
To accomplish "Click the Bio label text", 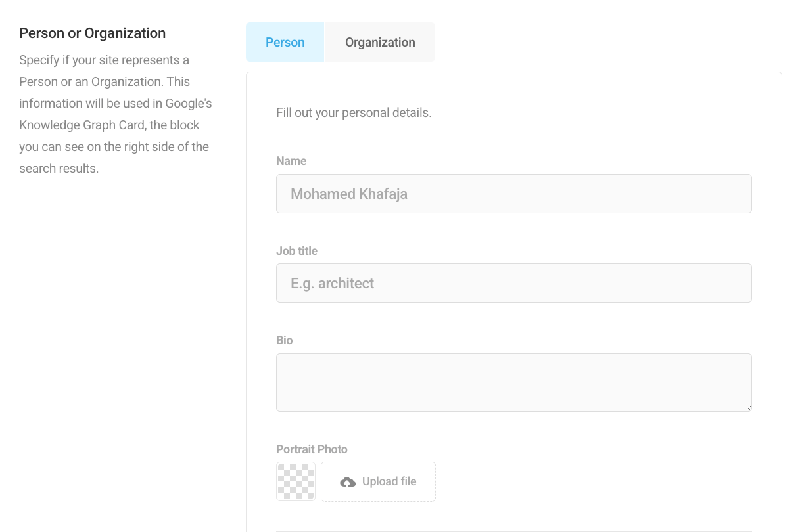I will click(x=284, y=340).
